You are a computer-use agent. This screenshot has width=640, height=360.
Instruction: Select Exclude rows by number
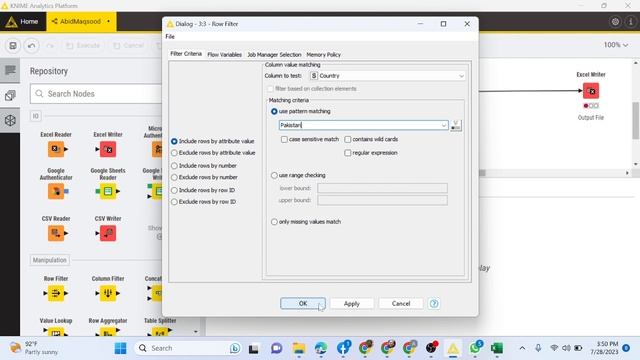tap(204, 177)
